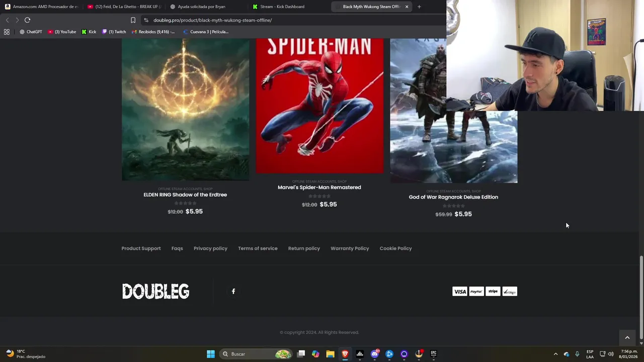This screenshot has width=644, height=362.
Task: Open the YouTube bookmark
Action: pos(62,32)
